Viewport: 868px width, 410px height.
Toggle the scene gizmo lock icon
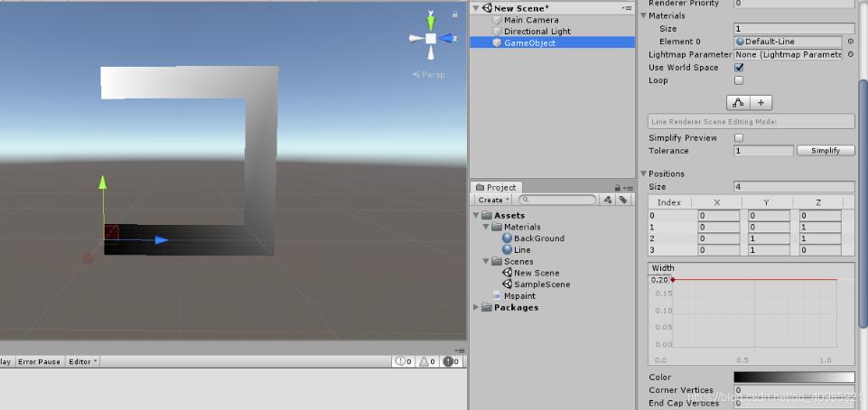pos(454,14)
